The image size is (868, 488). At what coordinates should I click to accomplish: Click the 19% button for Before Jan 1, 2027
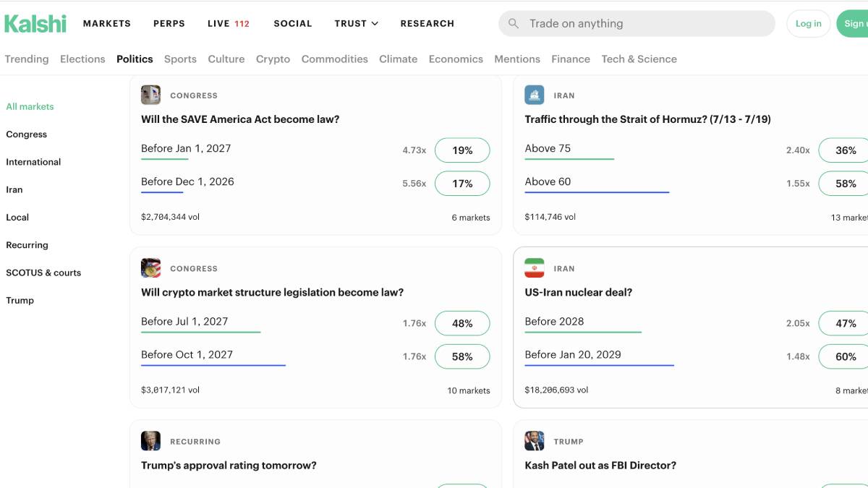coord(462,150)
